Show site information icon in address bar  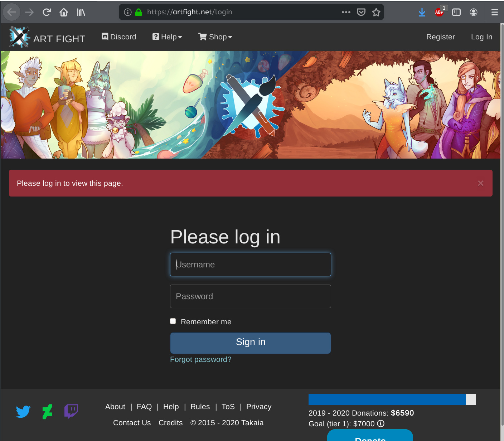pos(128,12)
